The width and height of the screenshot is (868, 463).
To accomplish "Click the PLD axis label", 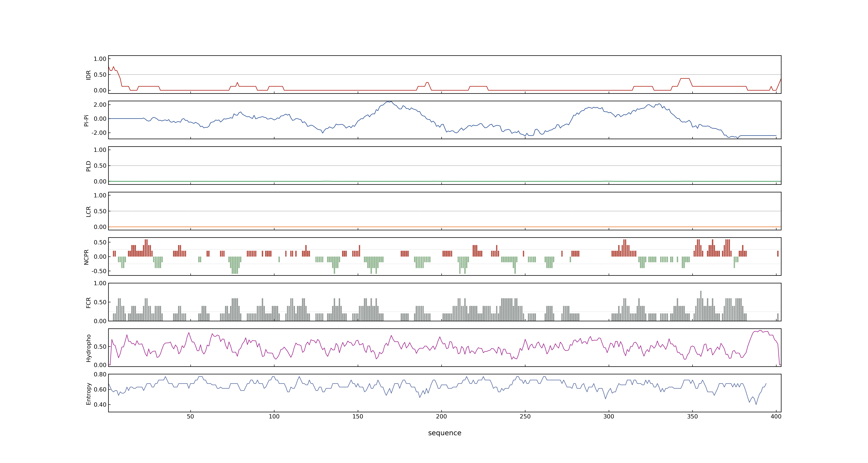I will click(x=89, y=166).
